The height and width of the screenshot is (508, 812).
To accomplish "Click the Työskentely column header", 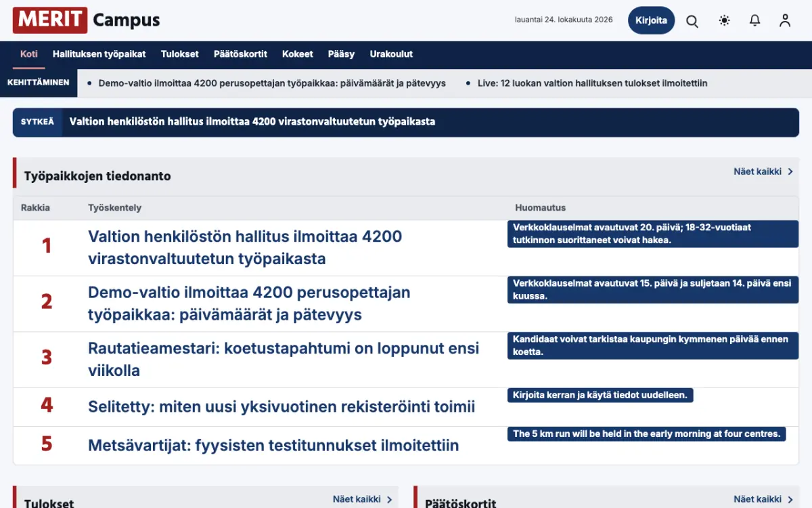I will pos(115,208).
